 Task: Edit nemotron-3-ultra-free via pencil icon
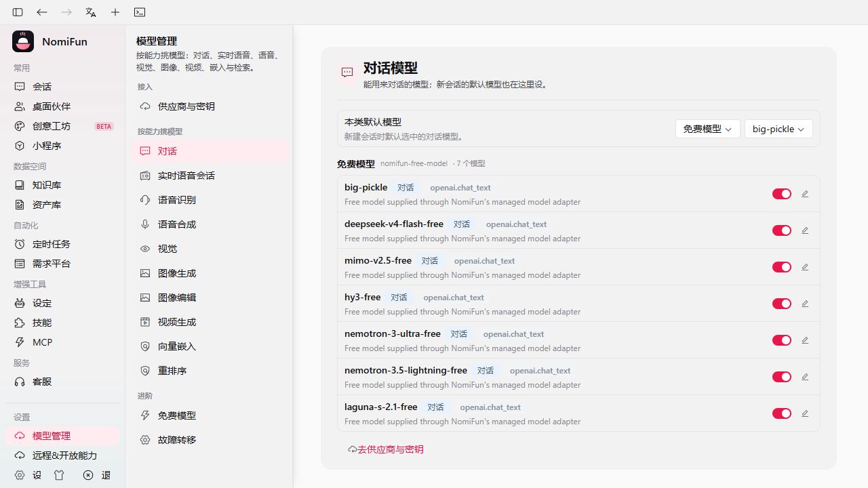(x=805, y=340)
